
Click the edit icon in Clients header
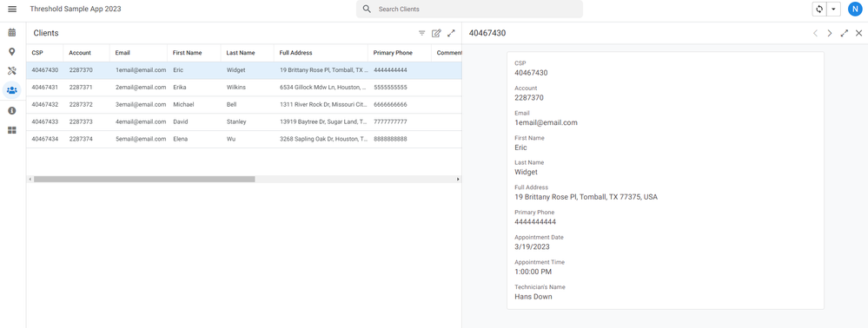point(436,33)
